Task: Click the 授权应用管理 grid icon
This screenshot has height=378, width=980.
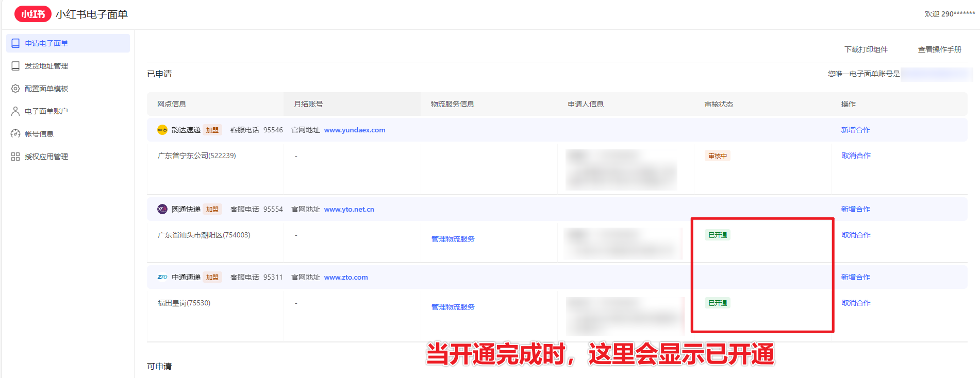Action: [x=15, y=157]
